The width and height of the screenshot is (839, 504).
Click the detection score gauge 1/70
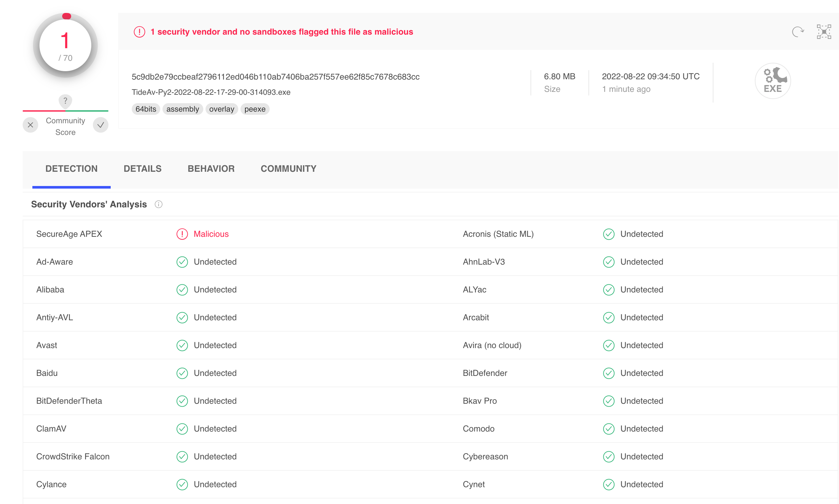click(x=65, y=46)
